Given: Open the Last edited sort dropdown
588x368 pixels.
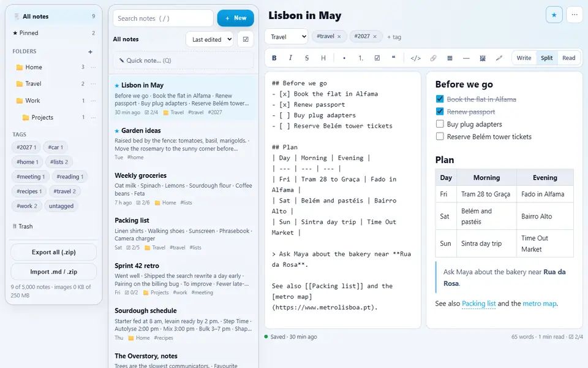Looking at the screenshot, I should click(x=209, y=39).
